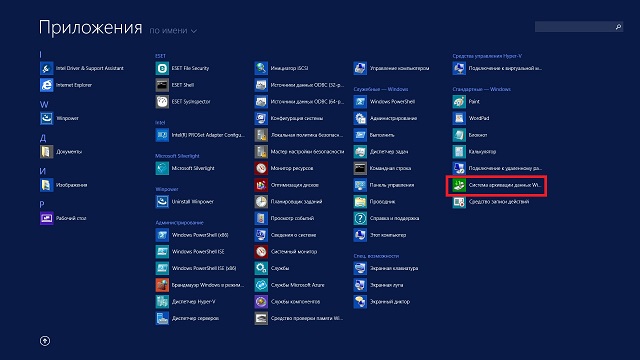Launch Windows PowerShell under Служебные — Windows

(384, 102)
